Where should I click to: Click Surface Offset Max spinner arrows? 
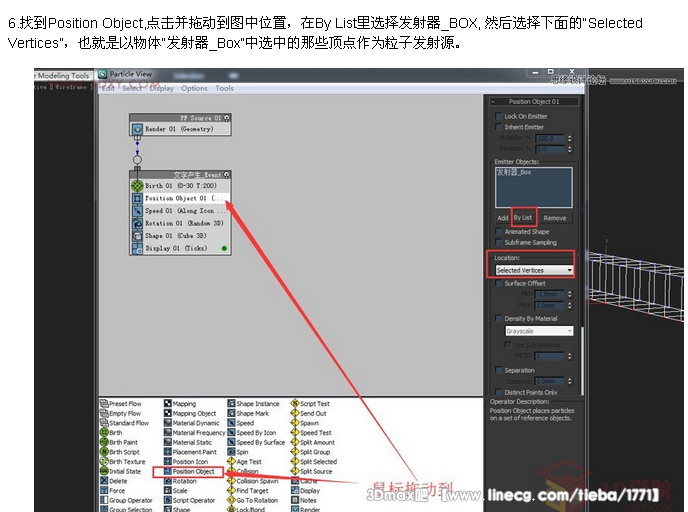tap(570, 305)
